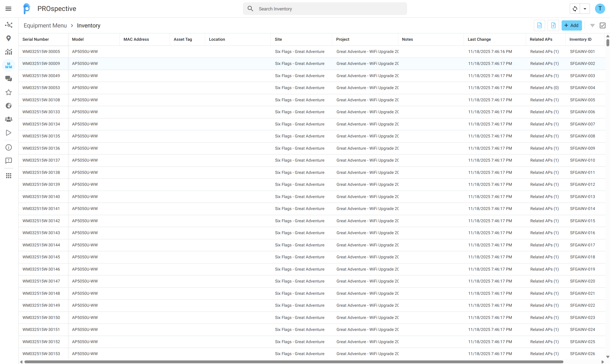610x364 pixels.
Task: Click the sync refresh icon
Action: click(x=575, y=9)
